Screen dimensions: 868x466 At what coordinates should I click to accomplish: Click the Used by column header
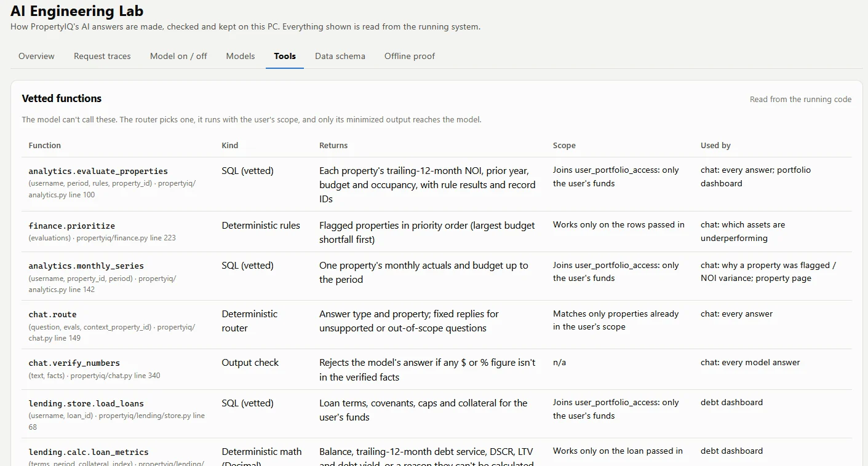[x=715, y=146]
